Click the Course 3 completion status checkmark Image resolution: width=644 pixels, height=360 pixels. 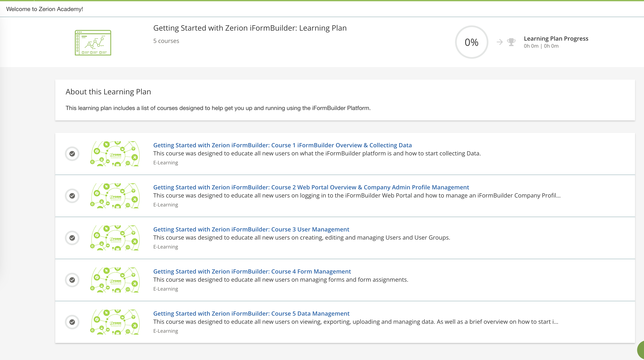click(x=72, y=238)
